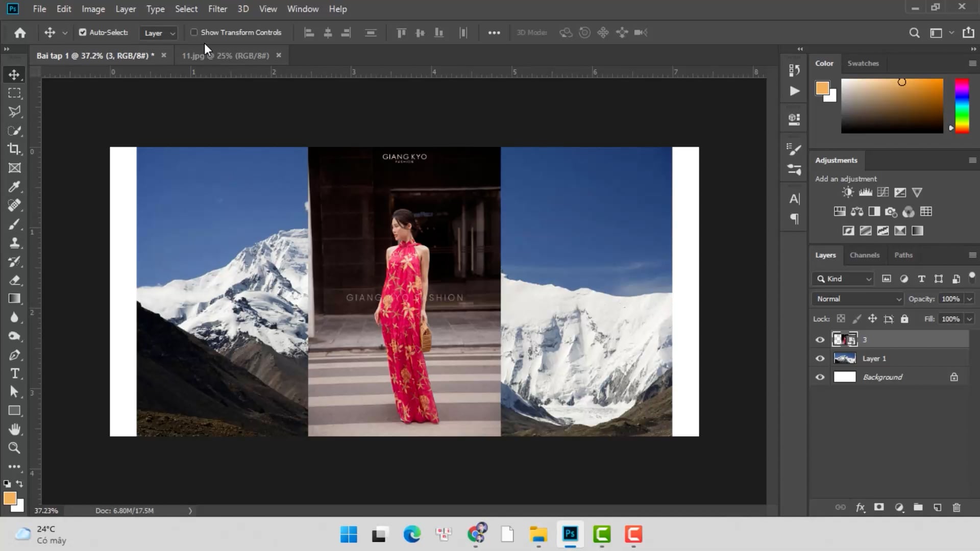Switch to the 11.jpg document tab

pos(226,56)
